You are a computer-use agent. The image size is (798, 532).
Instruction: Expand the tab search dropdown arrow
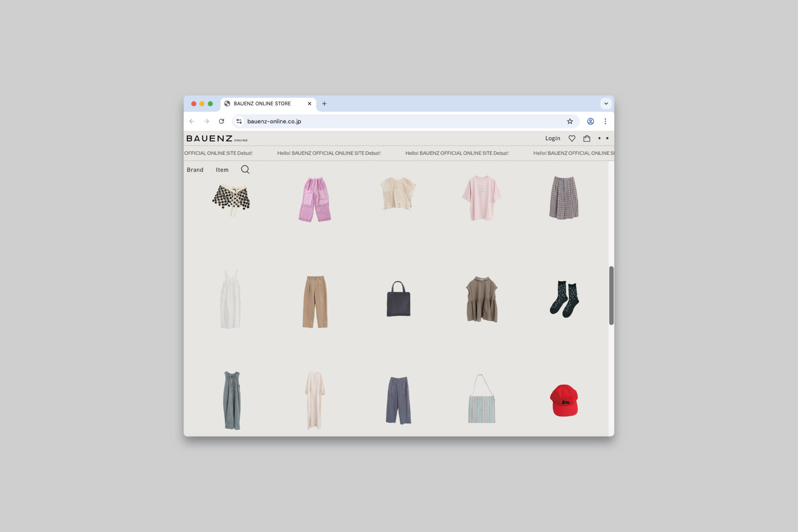point(606,103)
